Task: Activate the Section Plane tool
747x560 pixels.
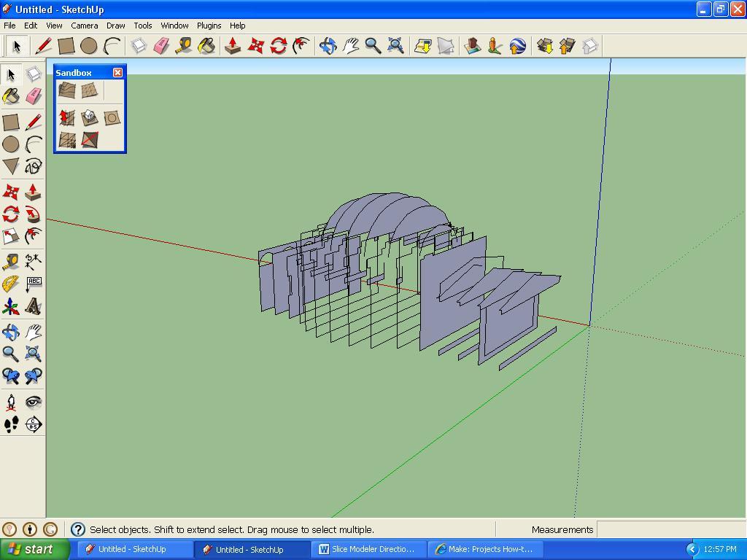Action: 33,424
